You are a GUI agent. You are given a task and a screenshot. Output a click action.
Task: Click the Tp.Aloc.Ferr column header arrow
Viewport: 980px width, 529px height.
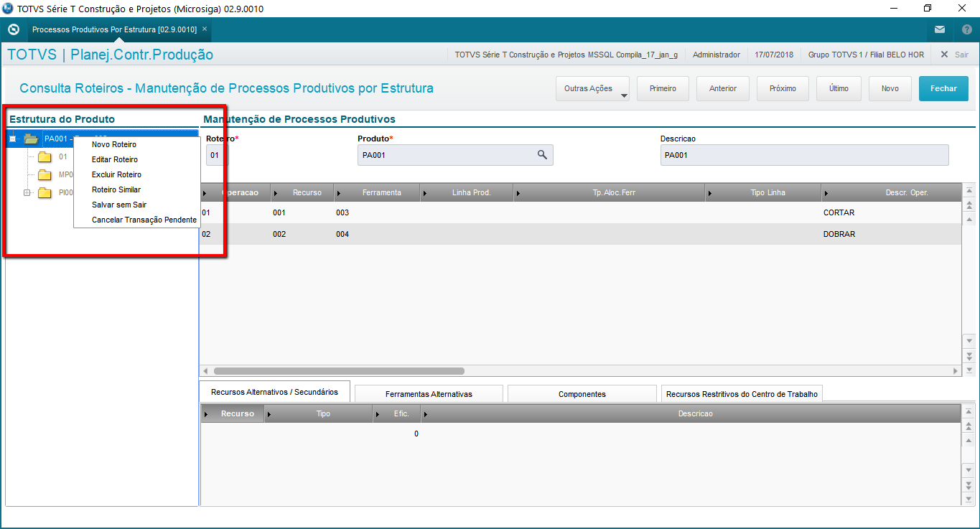point(518,192)
